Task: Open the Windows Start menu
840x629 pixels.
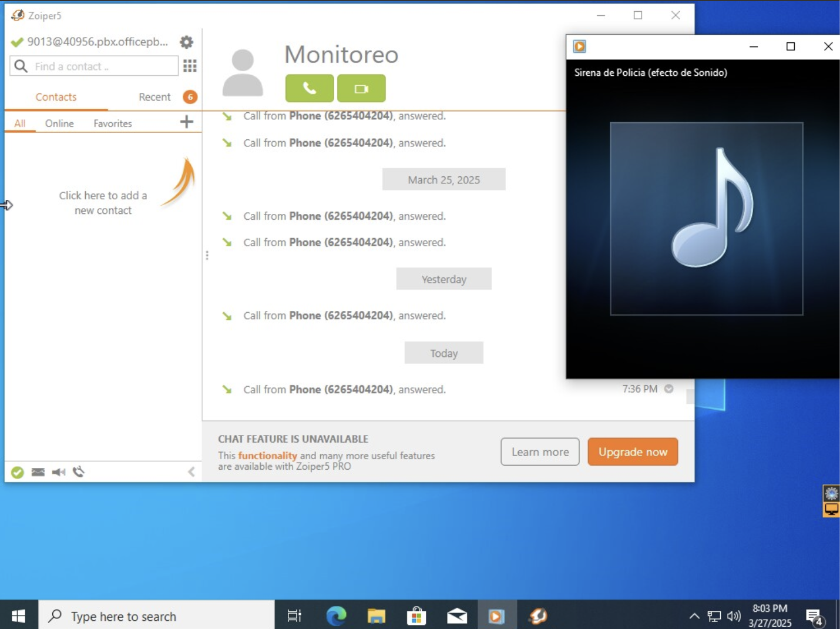Action: (19, 615)
